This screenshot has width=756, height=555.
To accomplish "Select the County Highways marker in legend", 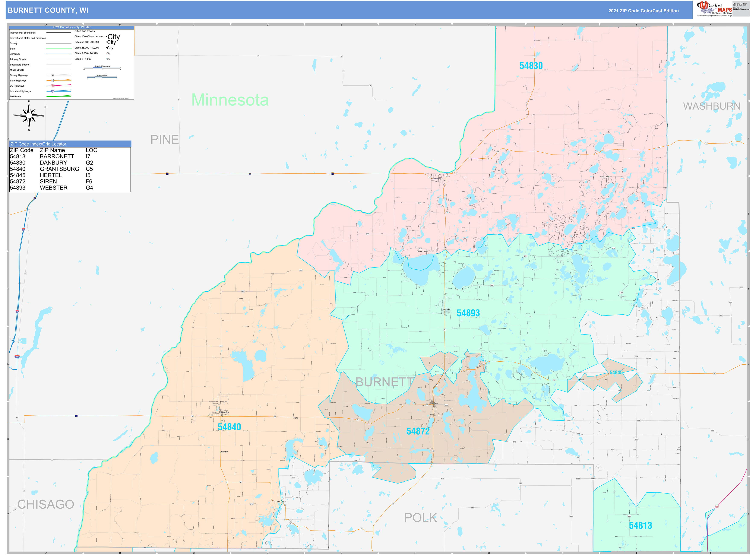I will [53, 75].
